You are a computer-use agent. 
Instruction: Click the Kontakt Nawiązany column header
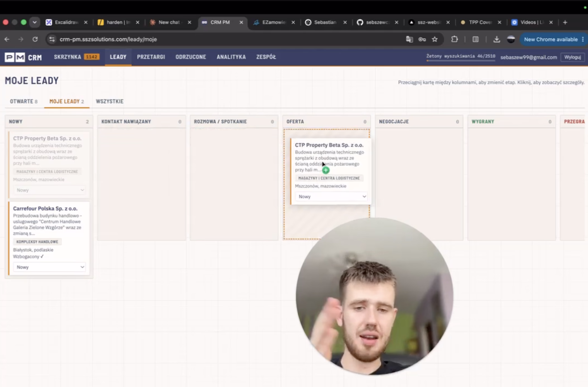coord(141,122)
